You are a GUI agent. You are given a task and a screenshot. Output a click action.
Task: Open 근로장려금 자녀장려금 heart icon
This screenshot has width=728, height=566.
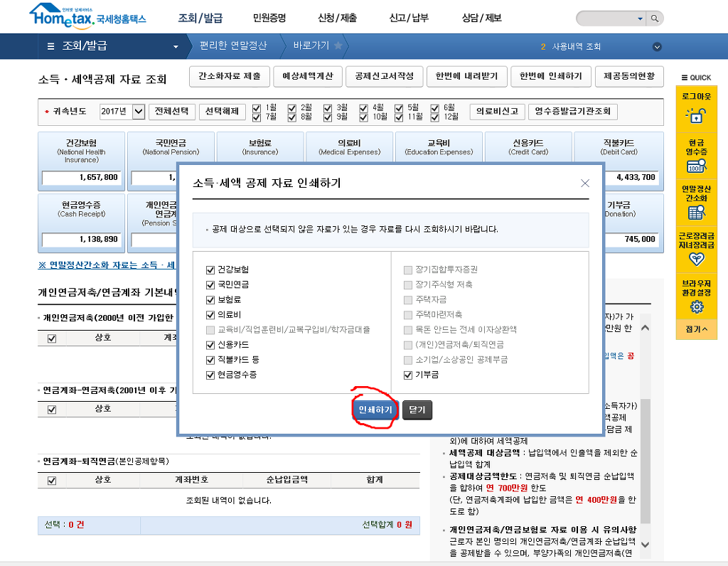[697, 259]
